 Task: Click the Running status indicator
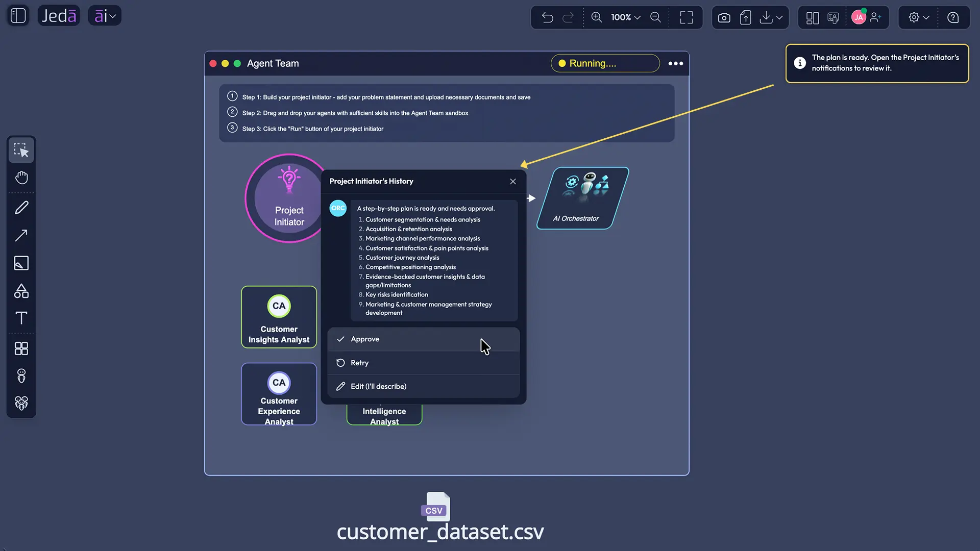click(x=605, y=63)
